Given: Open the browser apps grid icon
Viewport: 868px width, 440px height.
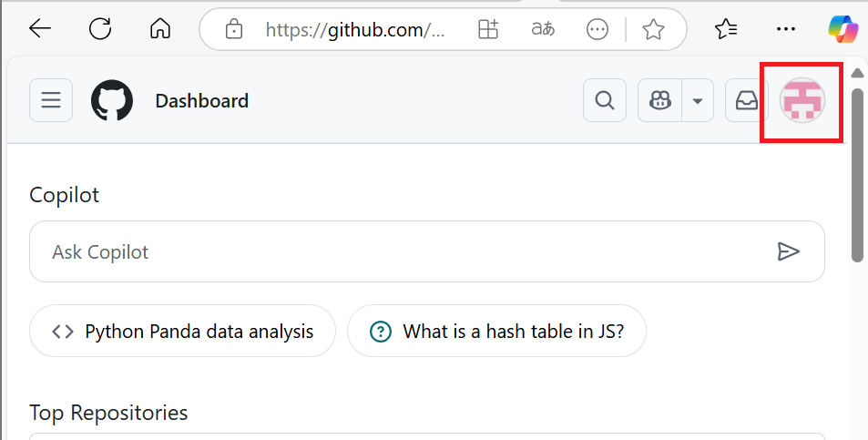Looking at the screenshot, I should [x=488, y=29].
